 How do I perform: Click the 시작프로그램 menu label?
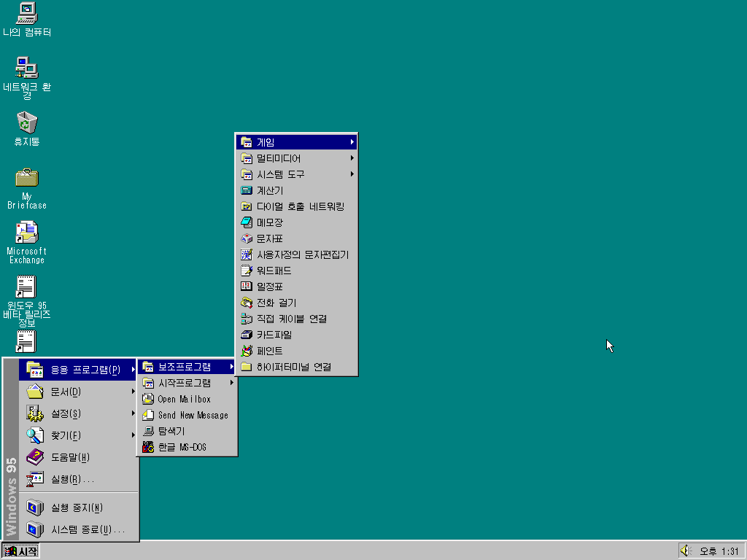click(x=185, y=383)
